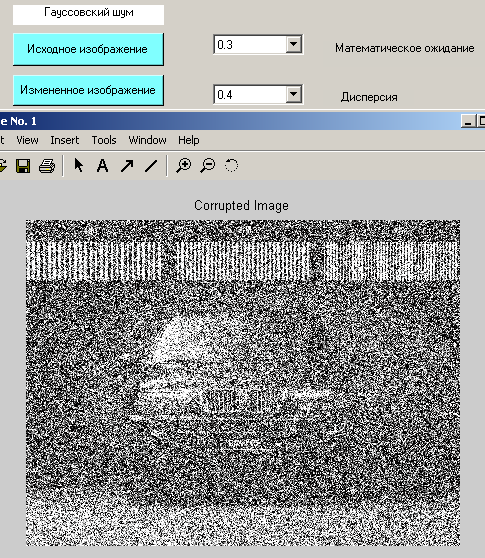Minimize the Figure No. 1 window
This screenshot has height=558, width=485.
[x=468, y=121]
